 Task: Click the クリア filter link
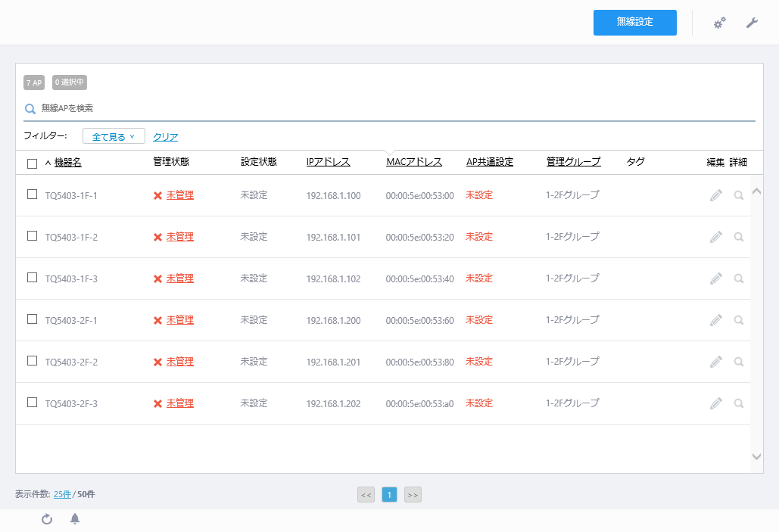[166, 137]
